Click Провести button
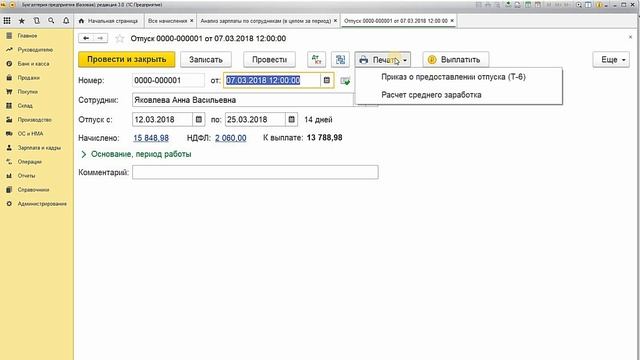Image resolution: width=640 pixels, height=360 pixels. (269, 60)
